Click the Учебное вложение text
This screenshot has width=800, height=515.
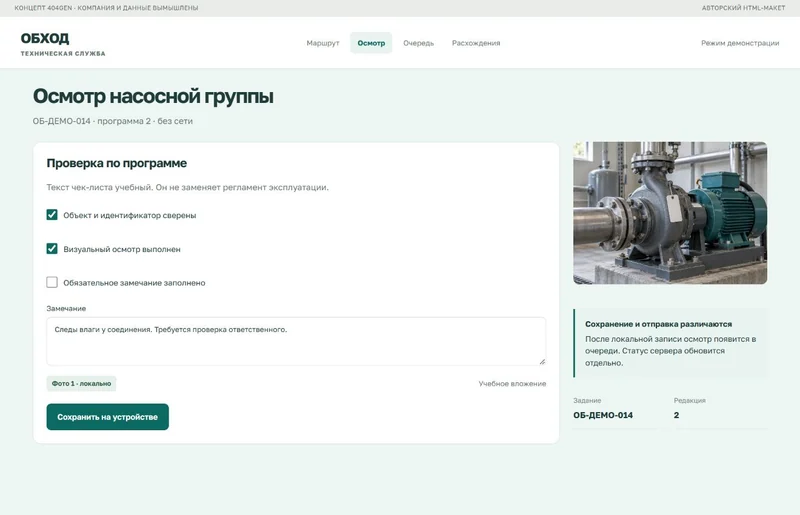512,383
